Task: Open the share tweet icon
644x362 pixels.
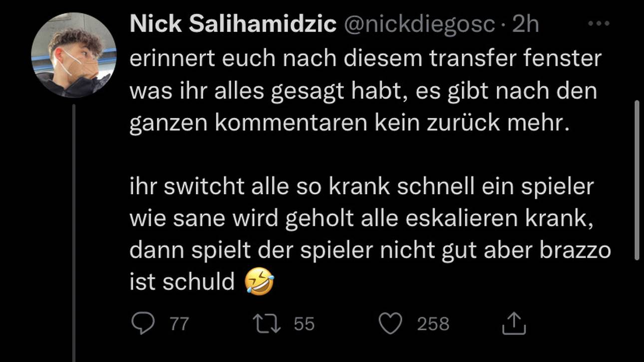Action: pos(513,325)
